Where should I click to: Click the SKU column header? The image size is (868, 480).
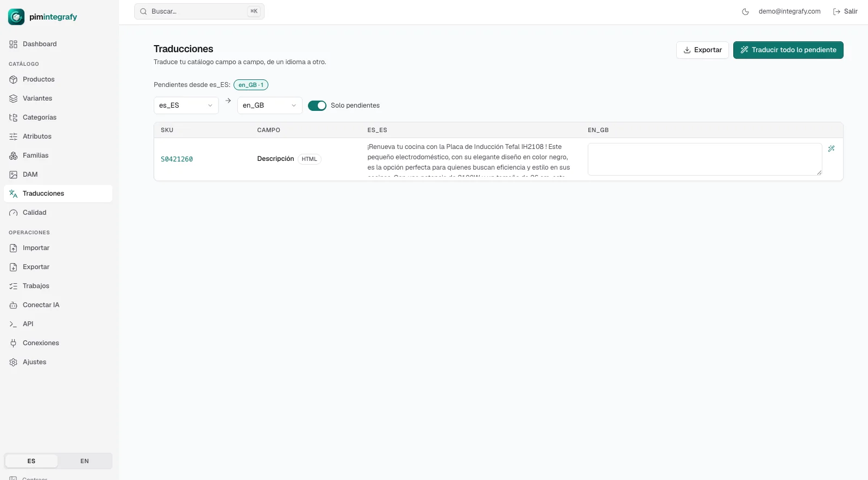(167, 130)
